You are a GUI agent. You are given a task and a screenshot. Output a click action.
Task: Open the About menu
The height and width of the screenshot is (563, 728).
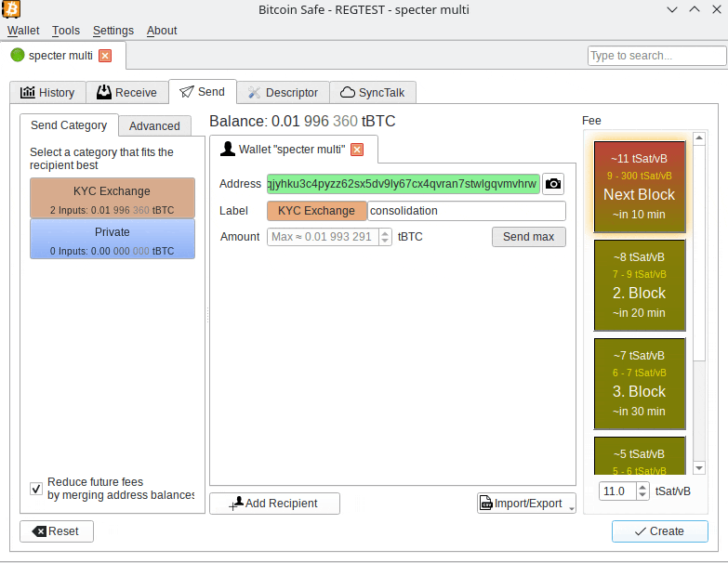pyautogui.click(x=162, y=31)
